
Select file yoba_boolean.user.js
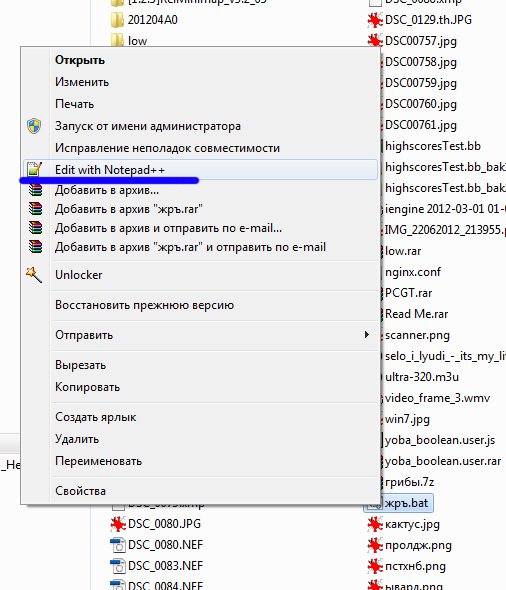tap(440, 440)
